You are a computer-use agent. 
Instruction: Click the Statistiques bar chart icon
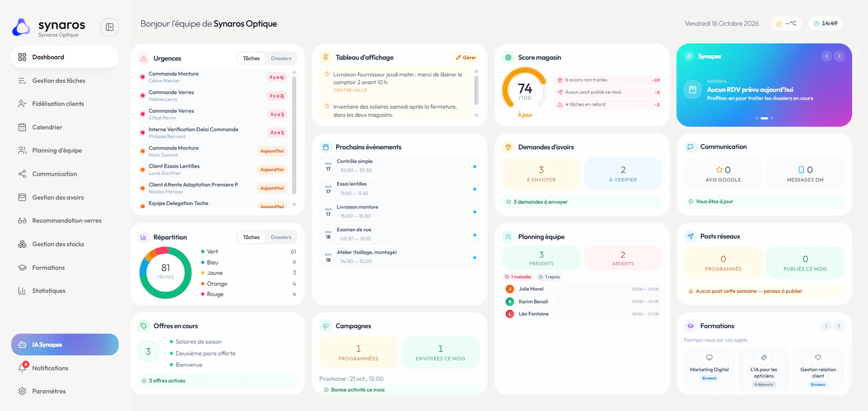[x=22, y=291]
